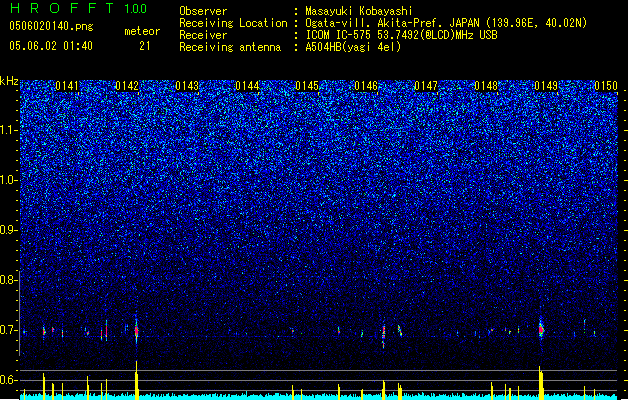Viewport: 629px width, 400px height.
Task: Click the 0.6 kHz frequency axis label
Action: tap(9, 380)
